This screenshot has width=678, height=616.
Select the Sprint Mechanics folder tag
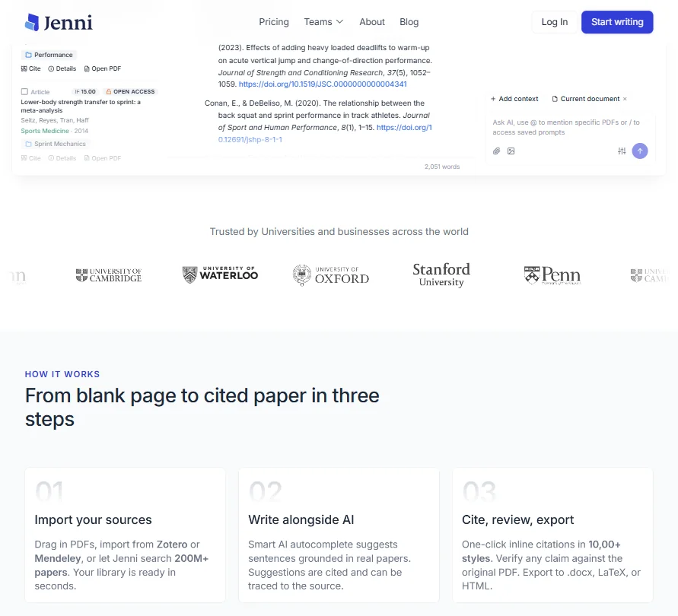tap(56, 144)
